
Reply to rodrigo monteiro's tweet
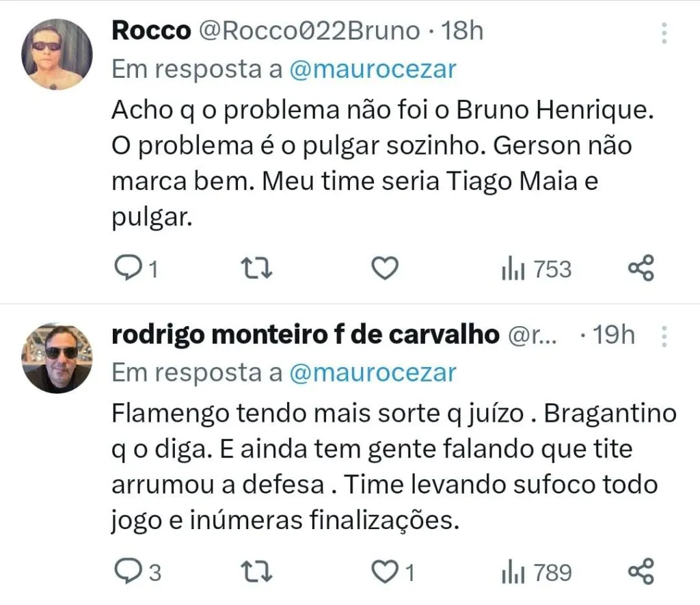[x=126, y=572]
